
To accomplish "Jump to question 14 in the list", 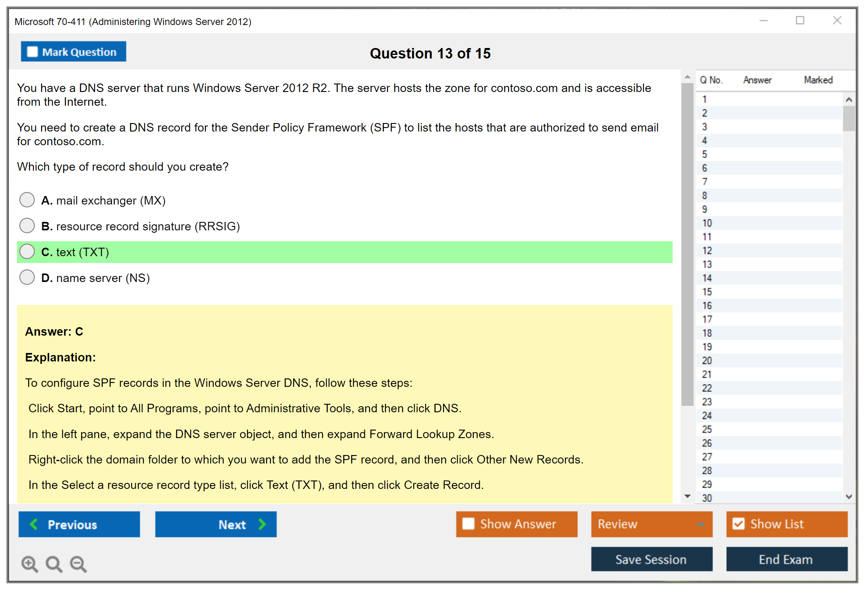I will pos(707,278).
